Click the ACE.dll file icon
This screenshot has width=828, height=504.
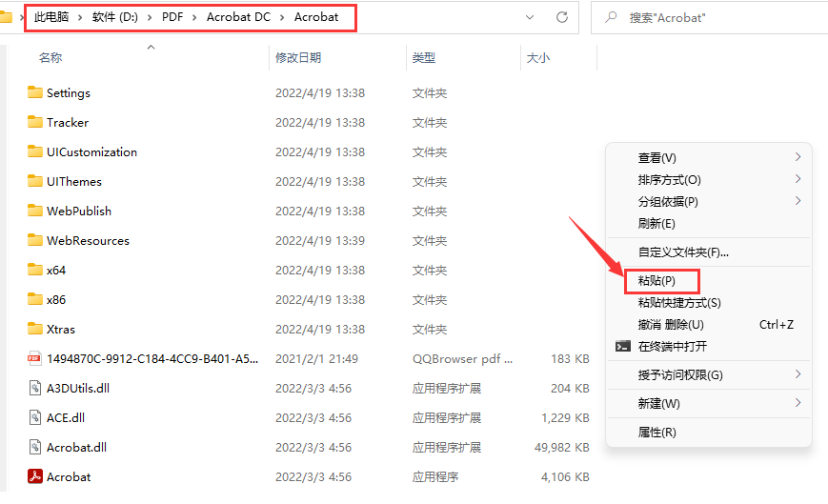coord(35,417)
